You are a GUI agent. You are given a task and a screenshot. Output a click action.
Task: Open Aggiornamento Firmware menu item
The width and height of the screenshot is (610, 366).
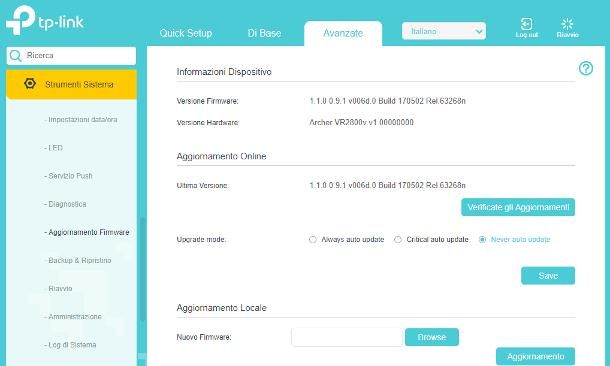click(87, 232)
